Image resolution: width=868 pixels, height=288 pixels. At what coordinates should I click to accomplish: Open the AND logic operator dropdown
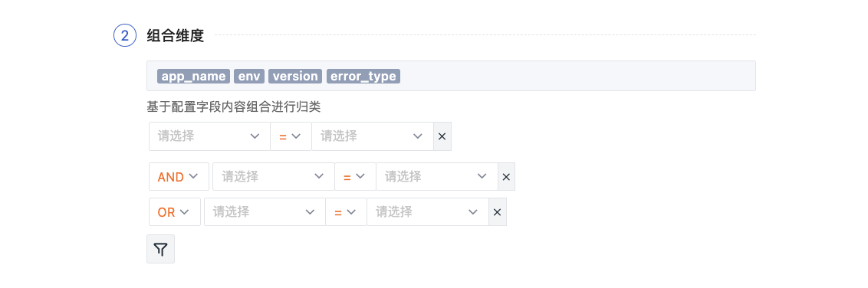179,177
